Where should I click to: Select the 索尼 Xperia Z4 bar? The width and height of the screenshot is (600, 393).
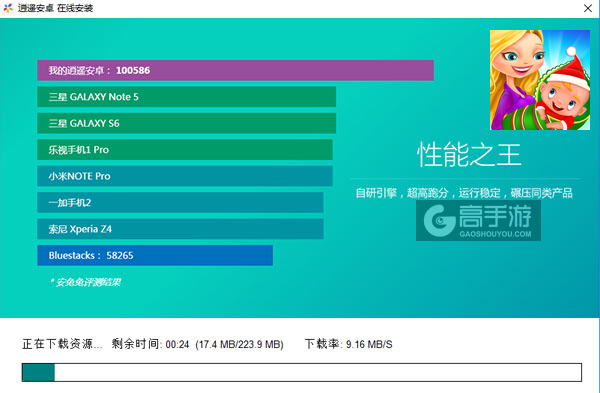pos(180,229)
